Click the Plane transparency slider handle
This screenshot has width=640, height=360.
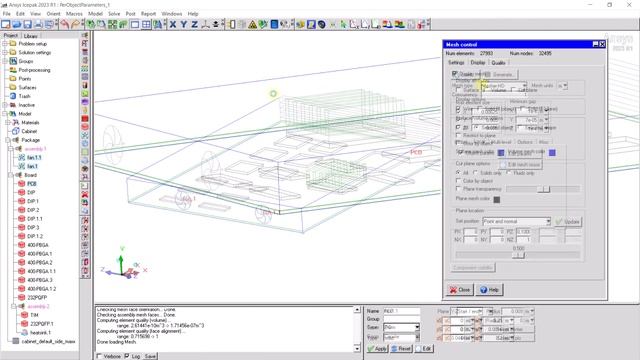pos(544,189)
